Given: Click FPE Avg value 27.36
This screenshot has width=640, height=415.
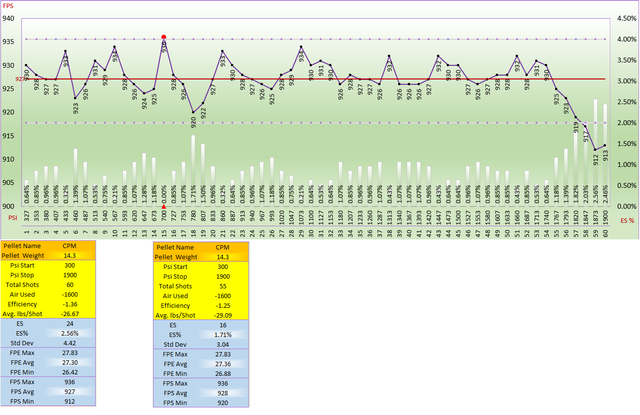Looking at the screenshot, I should (x=223, y=364).
